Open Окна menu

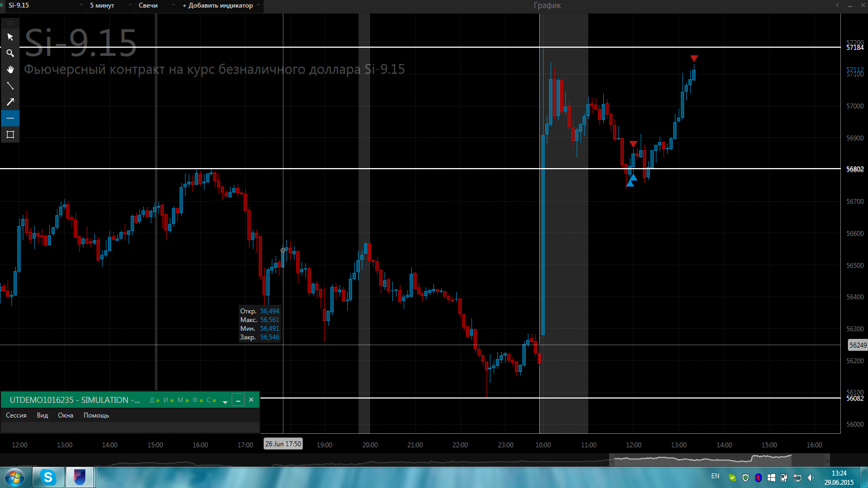(x=66, y=415)
